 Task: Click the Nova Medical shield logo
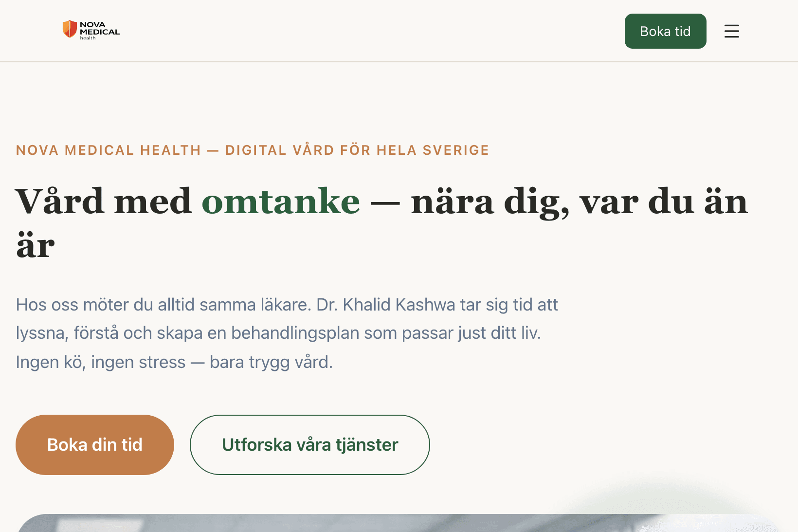click(x=91, y=30)
